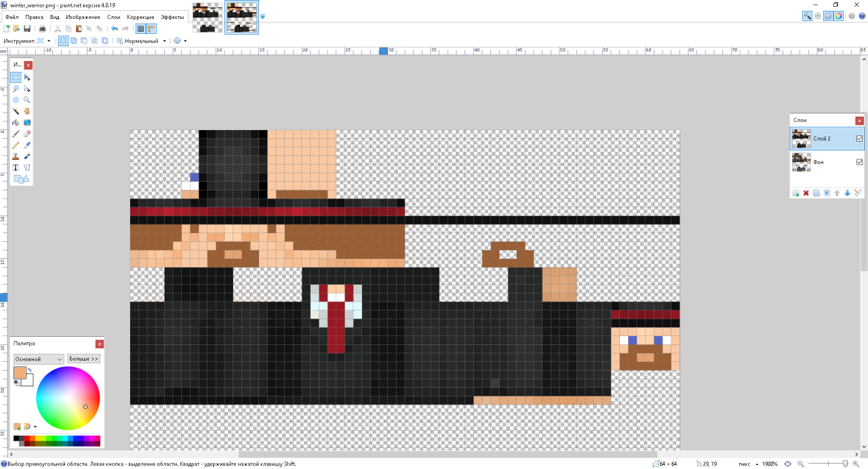This screenshot has height=469, width=868.
Task: Toggle the History window visibility
Action: point(818,16)
